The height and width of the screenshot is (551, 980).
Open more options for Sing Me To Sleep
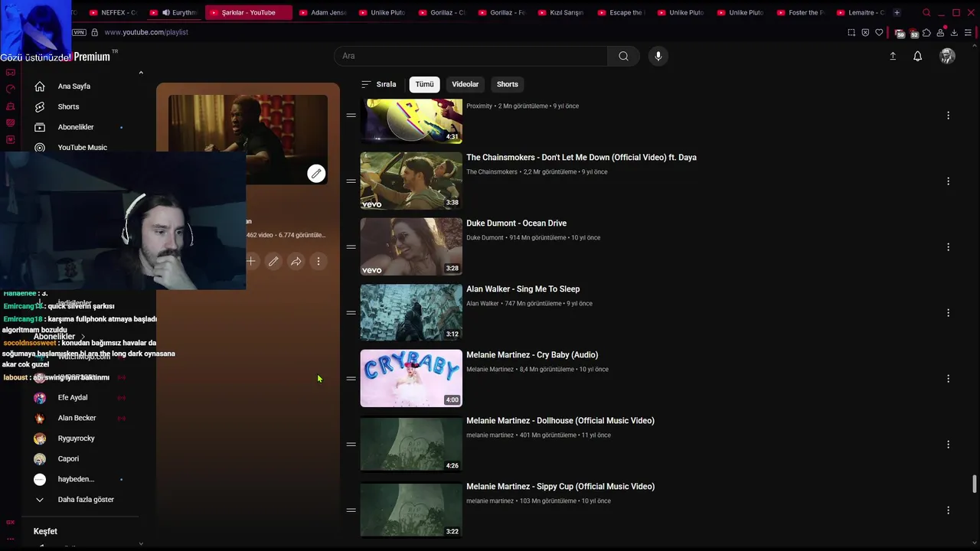click(x=948, y=313)
